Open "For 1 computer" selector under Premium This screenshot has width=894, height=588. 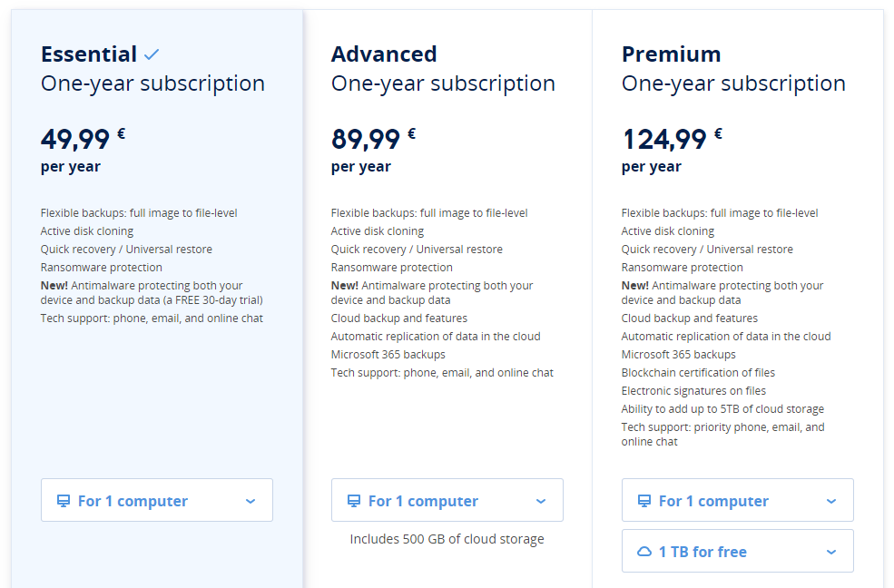[x=737, y=500]
